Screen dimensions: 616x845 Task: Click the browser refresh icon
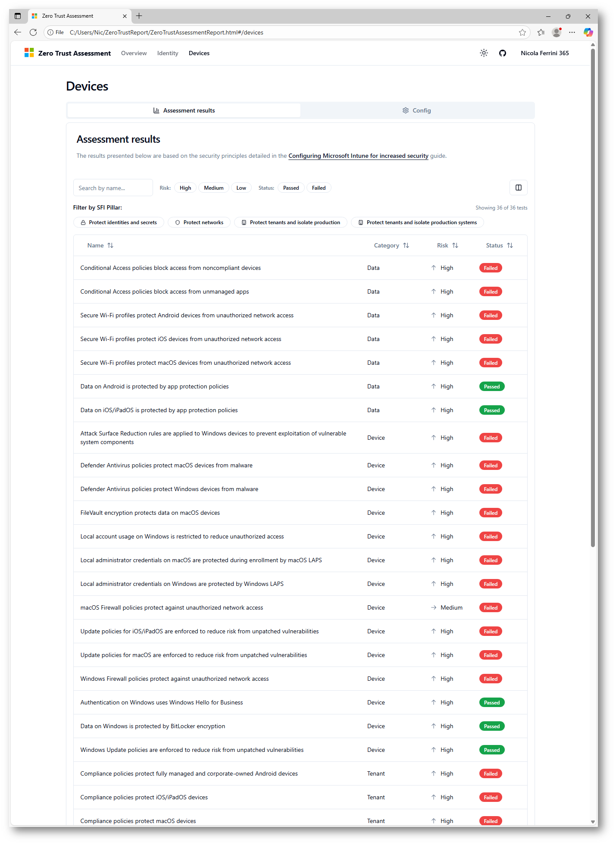[x=33, y=32]
